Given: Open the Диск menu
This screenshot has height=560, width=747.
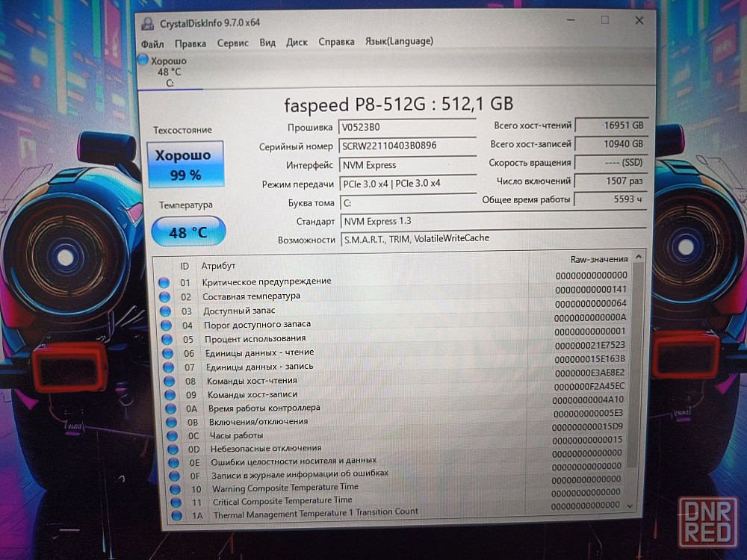Looking at the screenshot, I should click(297, 43).
